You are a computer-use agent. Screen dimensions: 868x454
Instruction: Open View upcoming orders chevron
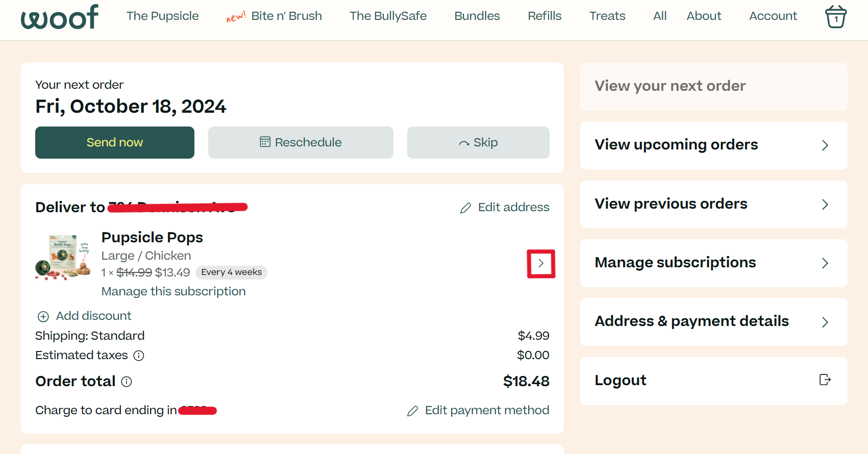pos(825,145)
